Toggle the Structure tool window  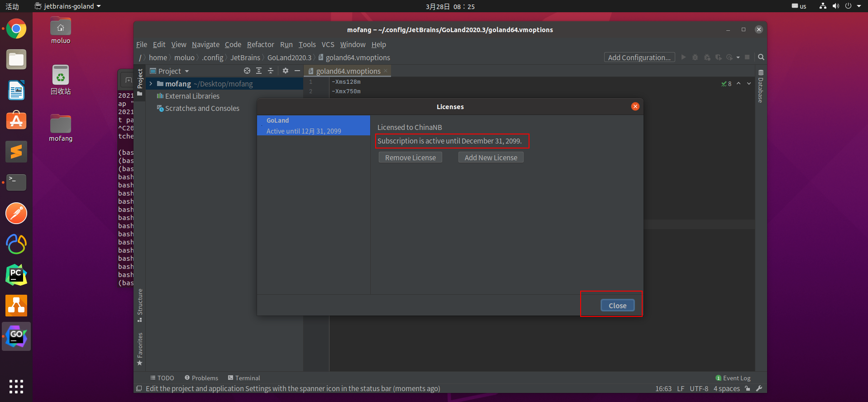click(140, 305)
